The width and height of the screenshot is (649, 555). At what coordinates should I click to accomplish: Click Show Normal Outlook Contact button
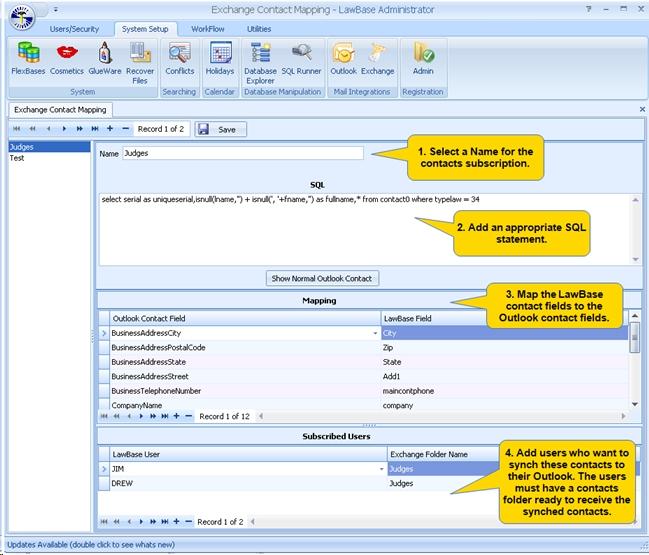click(322, 279)
